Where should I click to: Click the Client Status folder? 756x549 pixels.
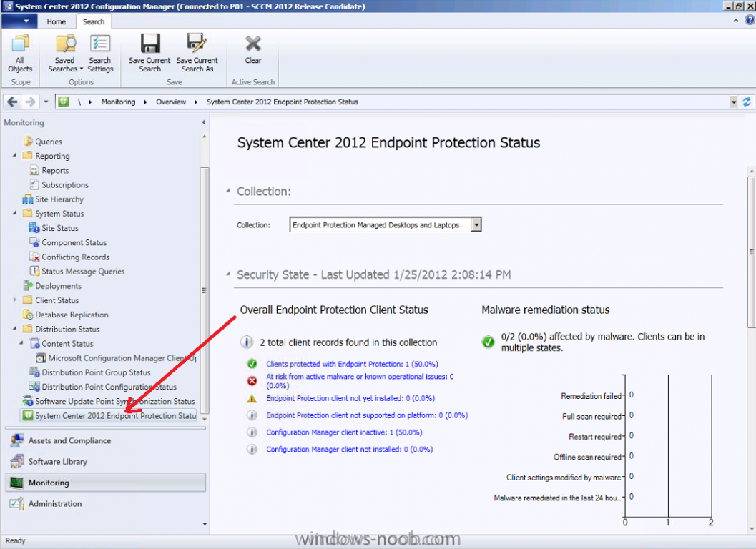tap(57, 300)
